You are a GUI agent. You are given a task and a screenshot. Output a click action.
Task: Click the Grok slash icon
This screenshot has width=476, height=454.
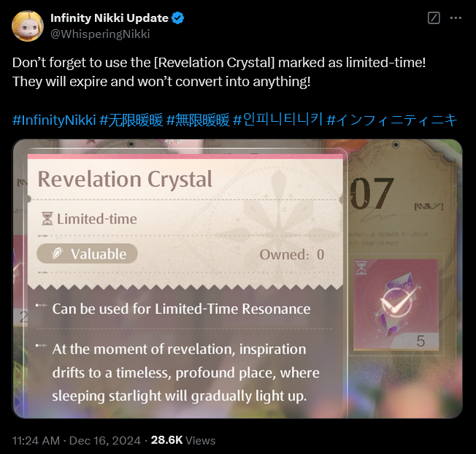[x=434, y=18]
